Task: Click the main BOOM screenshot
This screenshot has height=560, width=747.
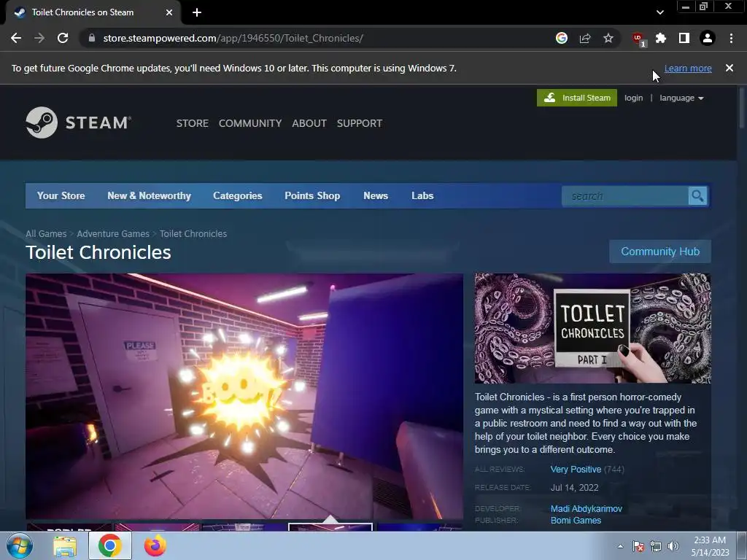Action: coord(244,396)
